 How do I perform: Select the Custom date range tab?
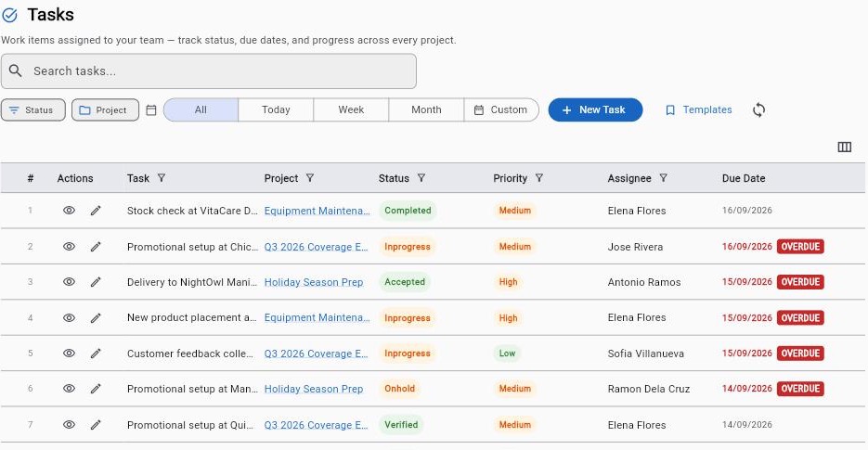(501, 109)
